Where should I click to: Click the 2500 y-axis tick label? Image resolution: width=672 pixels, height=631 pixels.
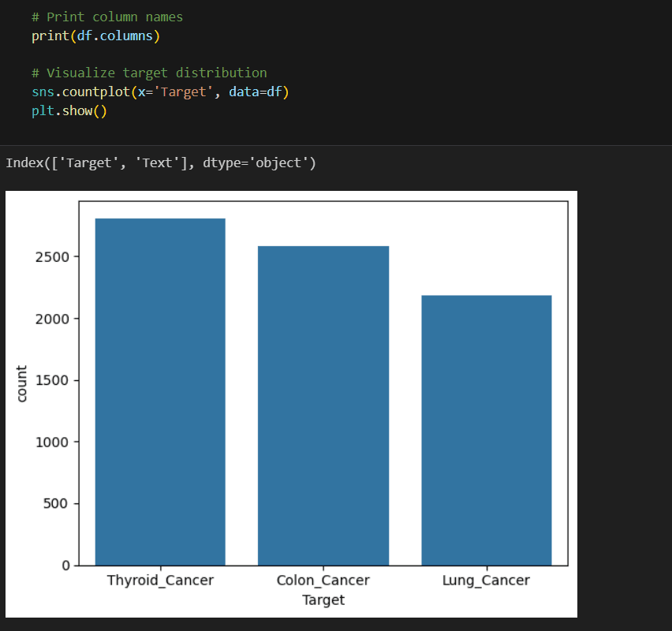click(x=52, y=257)
